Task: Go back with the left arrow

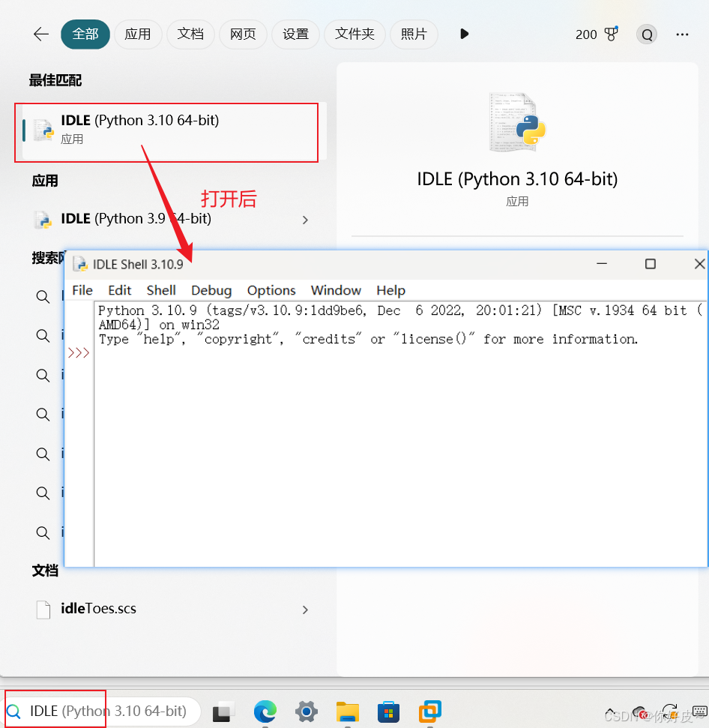Action: [x=41, y=34]
